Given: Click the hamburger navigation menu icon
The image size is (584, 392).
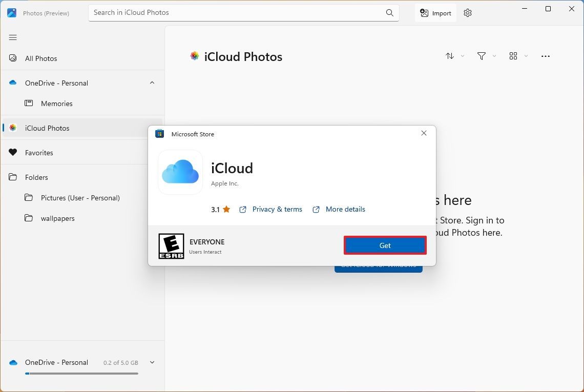Looking at the screenshot, I should [13, 37].
